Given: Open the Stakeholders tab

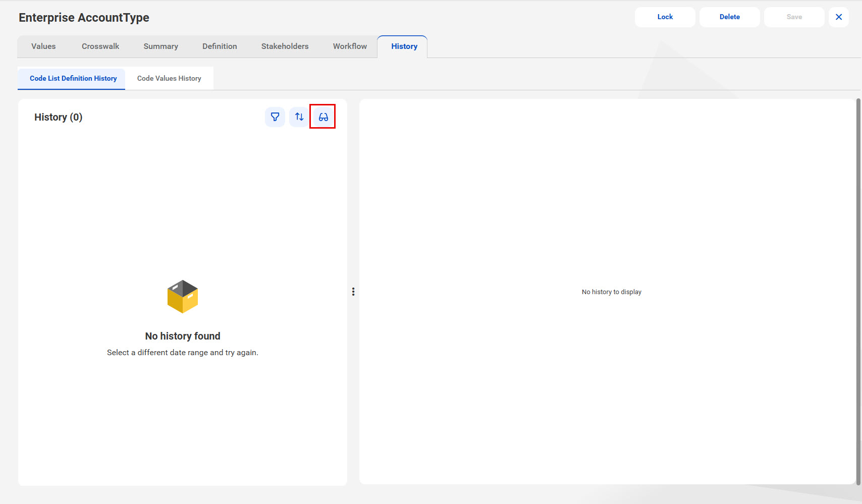Looking at the screenshot, I should [285, 46].
